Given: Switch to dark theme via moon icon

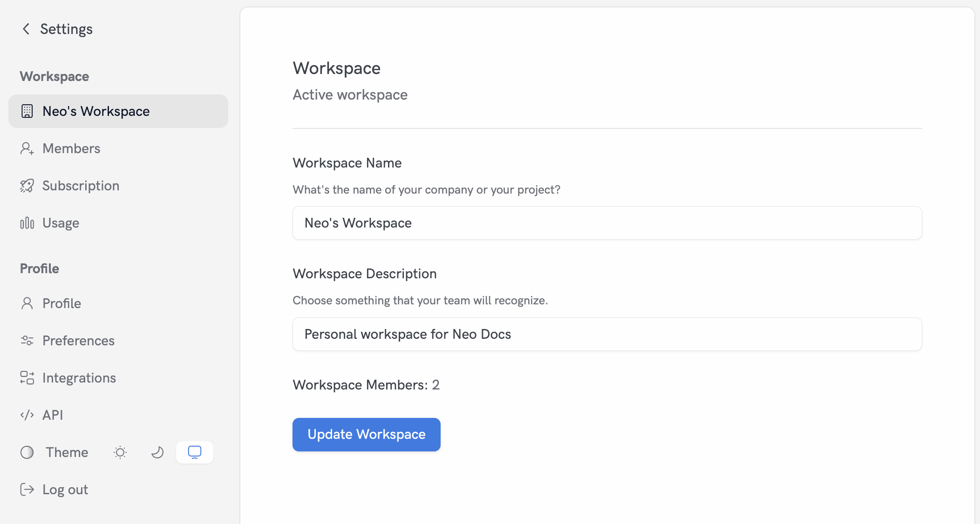Looking at the screenshot, I should [157, 452].
